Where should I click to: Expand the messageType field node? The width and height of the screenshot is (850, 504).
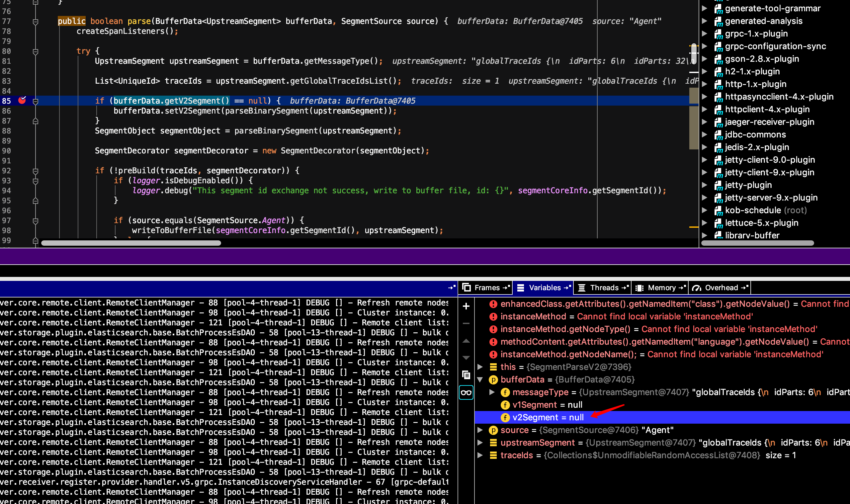(x=492, y=392)
